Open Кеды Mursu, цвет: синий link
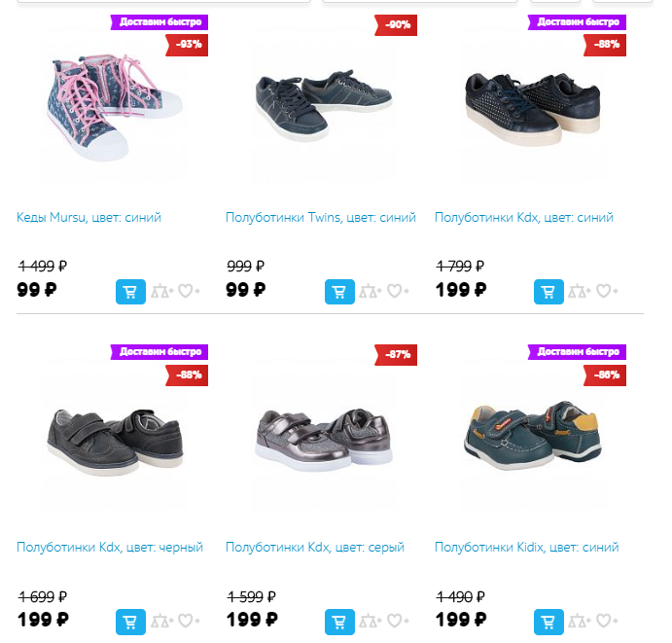672x643 pixels. (x=88, y=217)
